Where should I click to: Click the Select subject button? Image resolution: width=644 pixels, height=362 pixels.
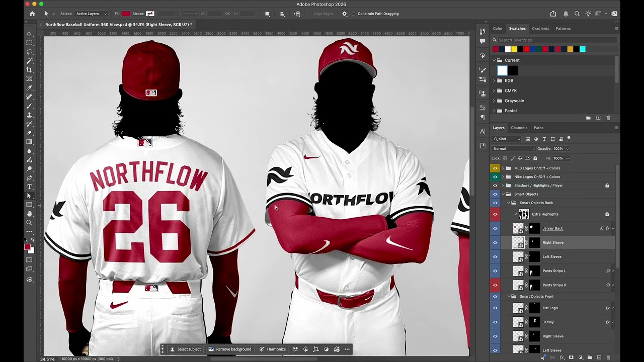click(x=185, y=349)
